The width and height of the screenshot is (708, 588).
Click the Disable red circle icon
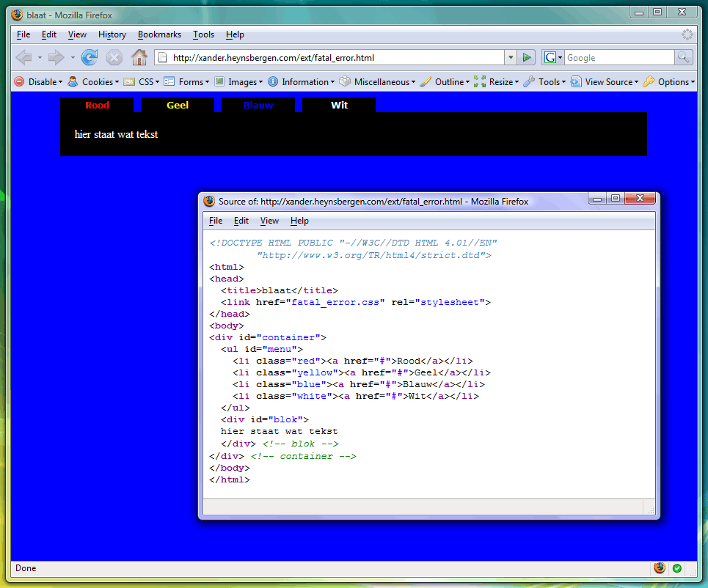(x=19, y=81)
